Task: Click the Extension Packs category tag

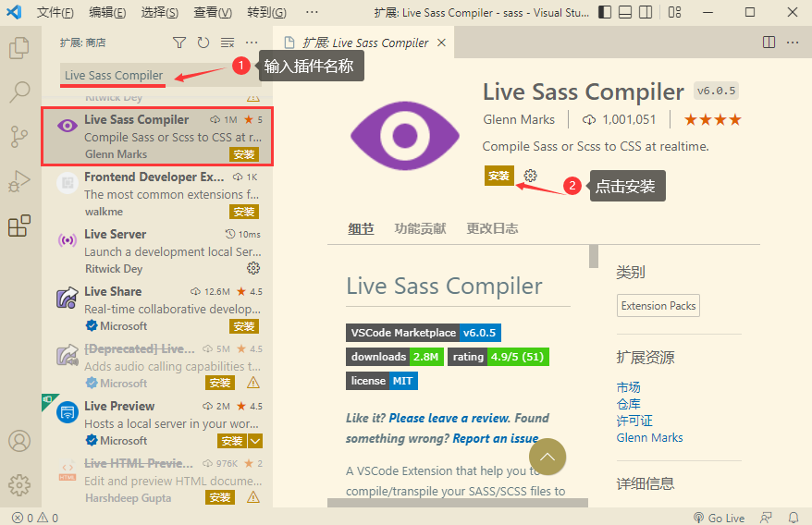Action: pos(658,305)
